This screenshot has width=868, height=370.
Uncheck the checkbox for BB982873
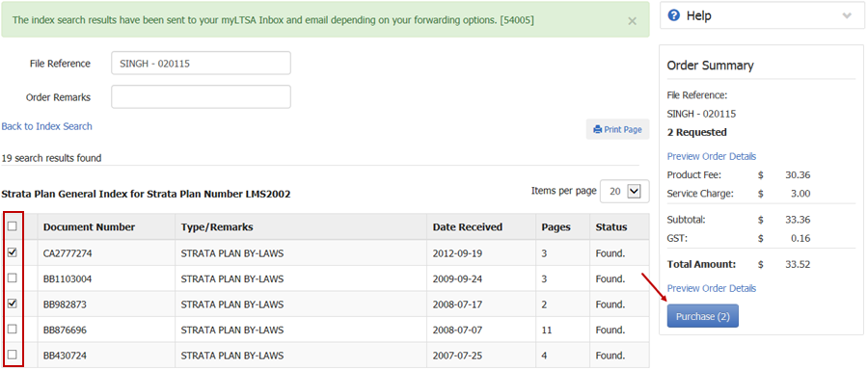13,304
